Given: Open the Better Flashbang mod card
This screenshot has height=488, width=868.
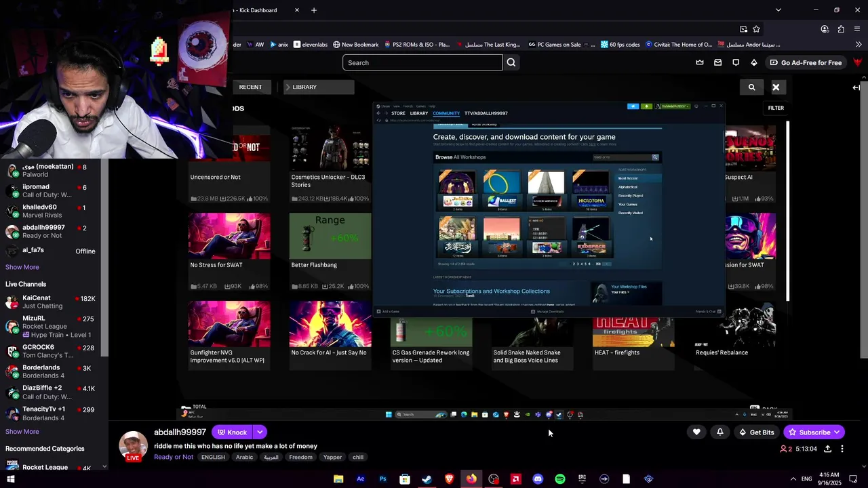Looking at the screenshot, I should [330, 251].
